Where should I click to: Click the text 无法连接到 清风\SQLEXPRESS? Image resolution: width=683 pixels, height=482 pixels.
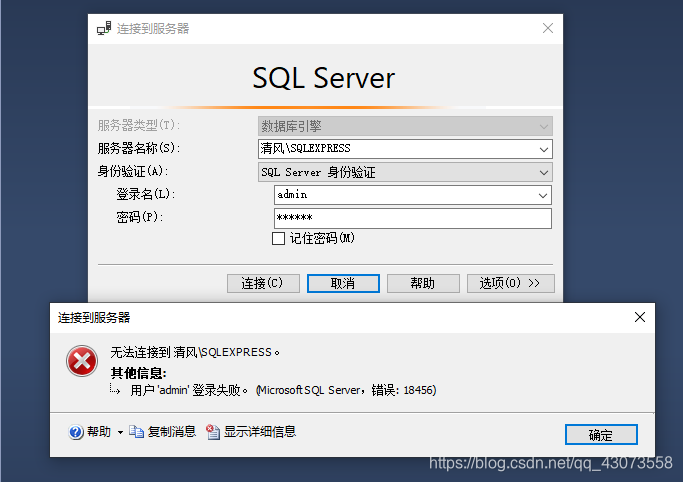click(195, 352)
